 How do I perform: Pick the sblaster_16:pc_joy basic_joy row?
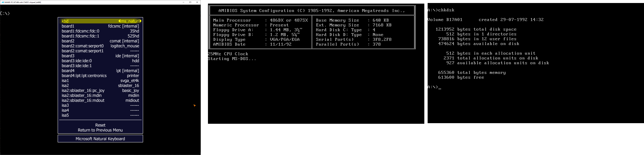(100, 90)
